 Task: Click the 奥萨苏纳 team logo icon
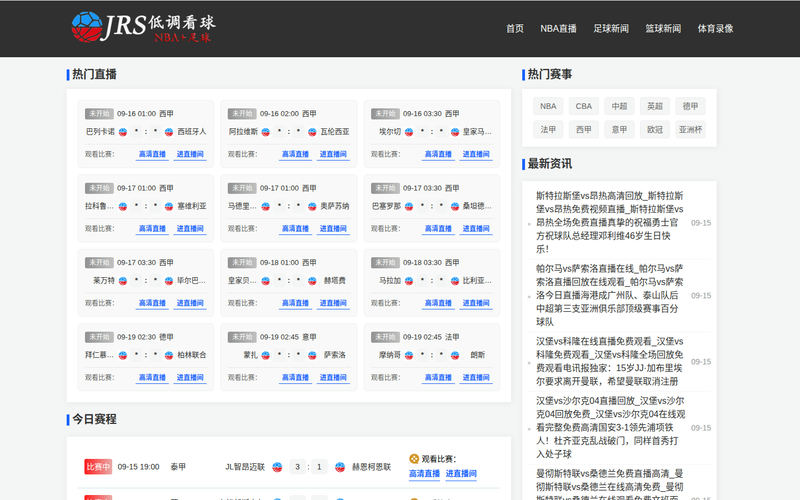(x=312, y=207)
